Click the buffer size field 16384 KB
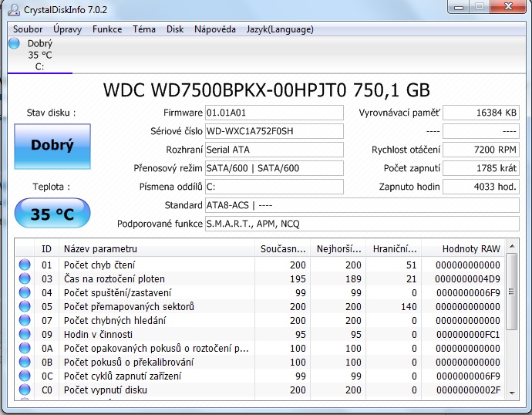The height and width of the screenshot is (415, 532). pyautogui.click(x=481, y=113)
